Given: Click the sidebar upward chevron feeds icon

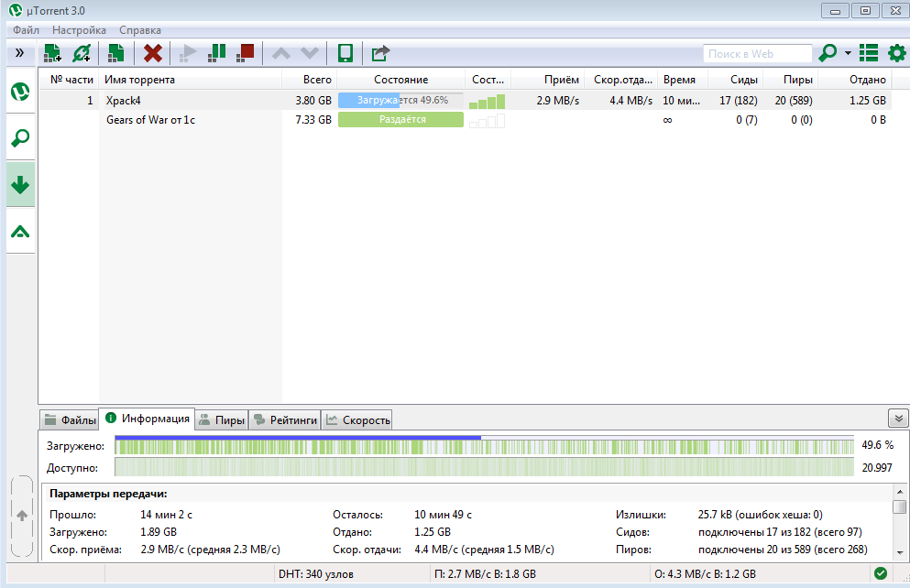Looking at the screenshot, I should pyautogui.click(x=20, y=232).
